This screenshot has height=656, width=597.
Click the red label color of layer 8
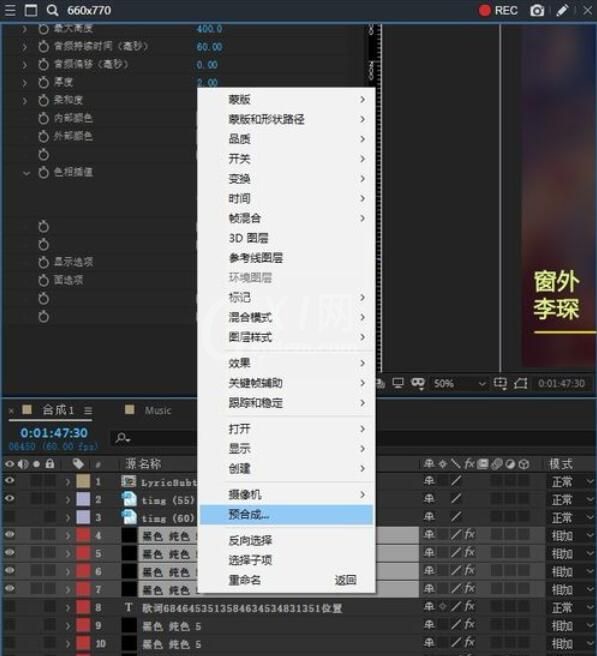coord(83,607)
